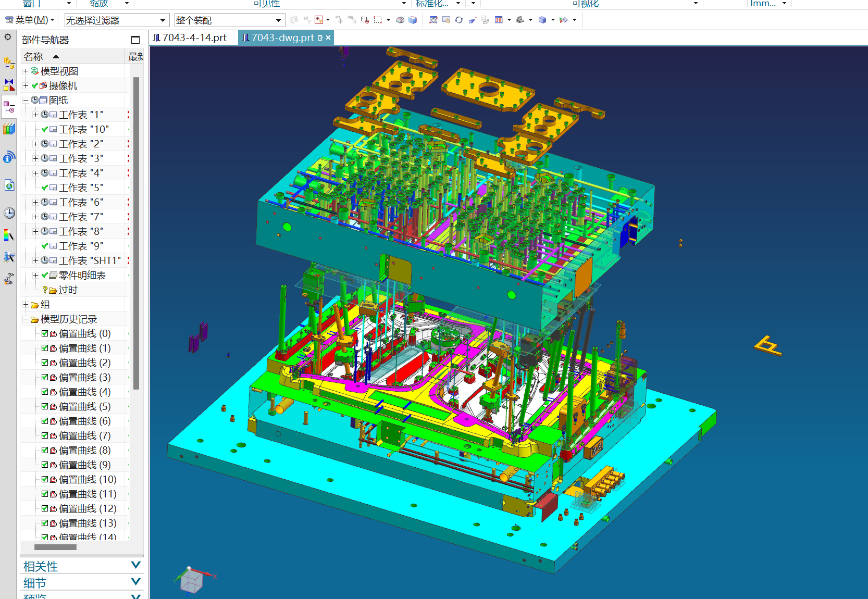Expand the 组 folder node
This screenshot has width=868, height=599.
[26, 304]
